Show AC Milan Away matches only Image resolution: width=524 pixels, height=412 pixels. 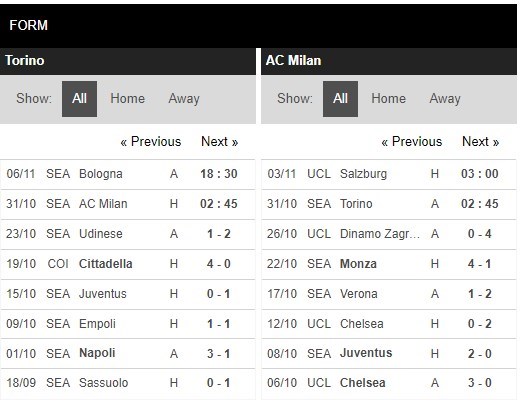click(445, 99)
